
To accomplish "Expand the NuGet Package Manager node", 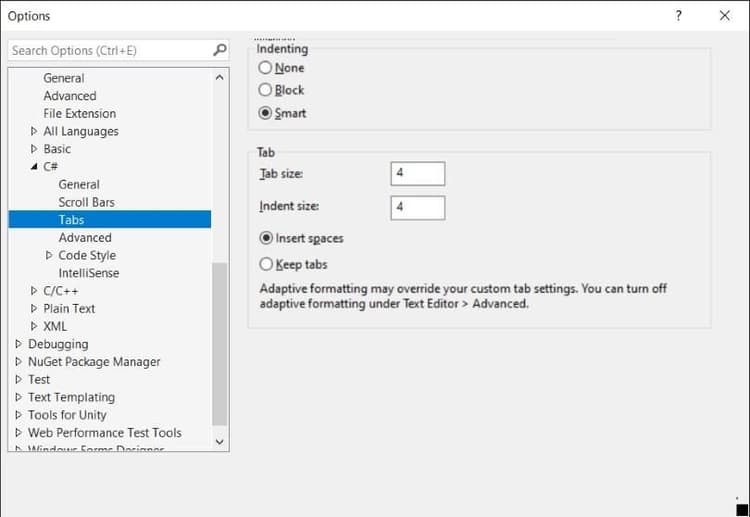I will [x=19, y=362].
